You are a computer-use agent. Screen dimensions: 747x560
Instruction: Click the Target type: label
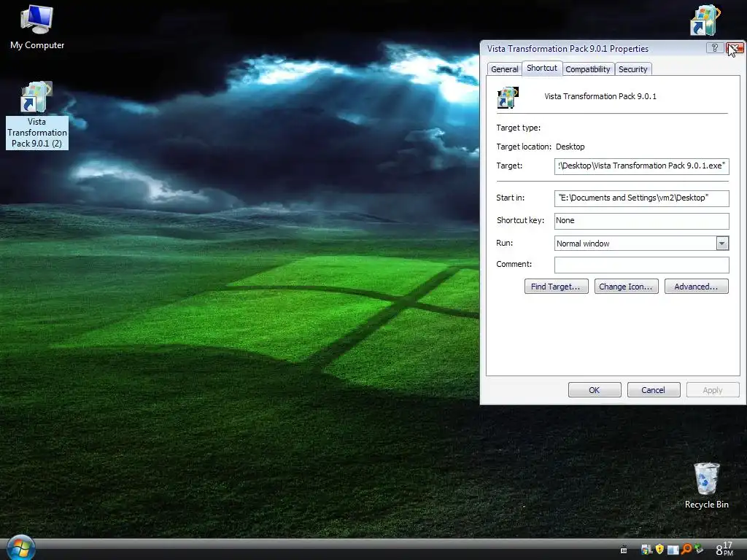point(519,128)
